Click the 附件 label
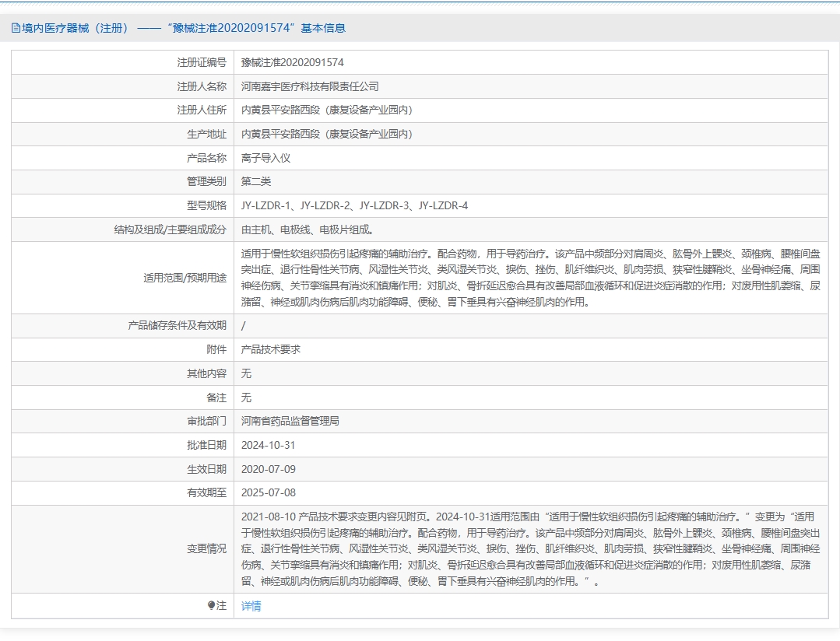The height and width of the screenshot is (641, 840). pyautogui.click(x=216, y=349)
